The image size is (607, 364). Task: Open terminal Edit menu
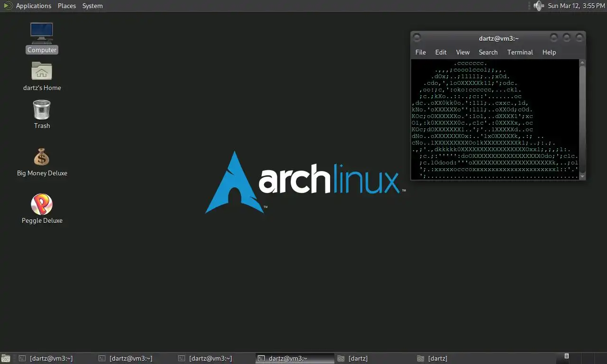(441, 52)
